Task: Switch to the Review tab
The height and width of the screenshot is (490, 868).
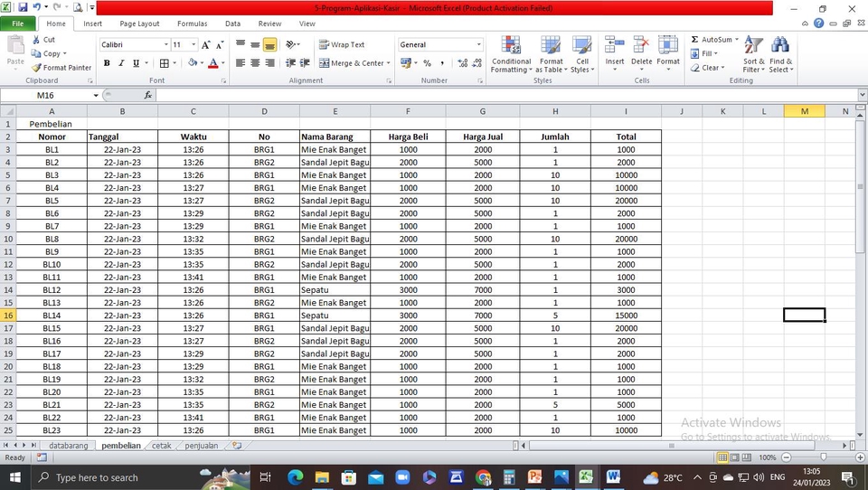Action: coord(269,24)
